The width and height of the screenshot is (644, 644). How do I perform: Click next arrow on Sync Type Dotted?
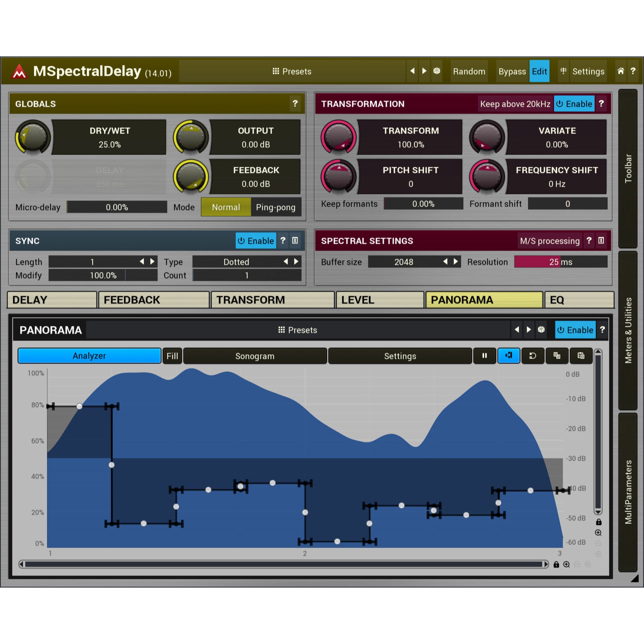click(x=296, y=262)
